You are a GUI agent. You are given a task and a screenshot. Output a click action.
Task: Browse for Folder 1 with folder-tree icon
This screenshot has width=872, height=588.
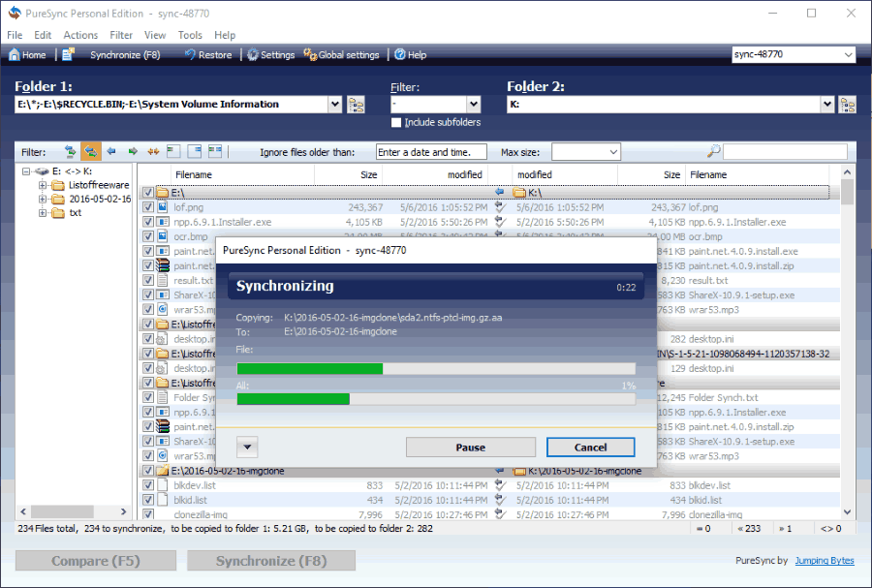point(356,105)
